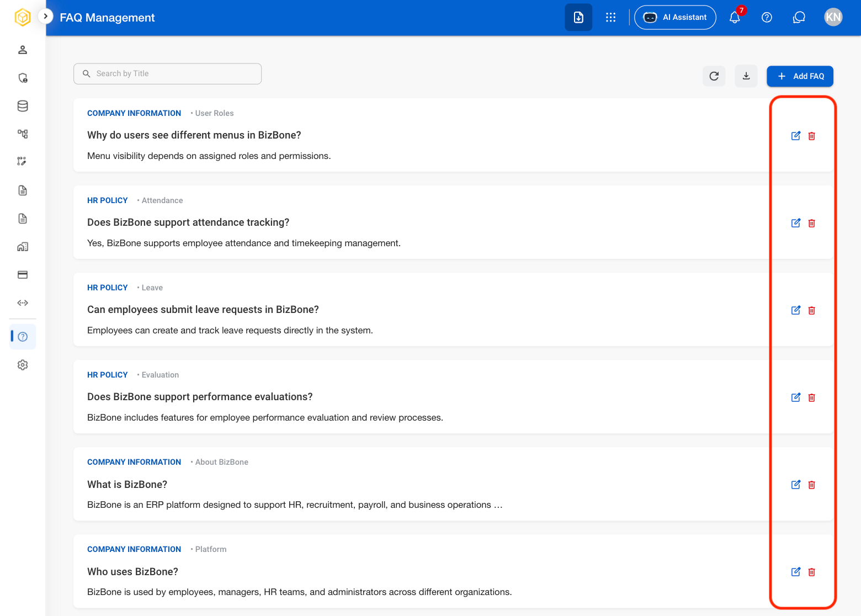Open the settings gear in the sidebar
Viewport: 861px width, 616px height.
(23, 365)
